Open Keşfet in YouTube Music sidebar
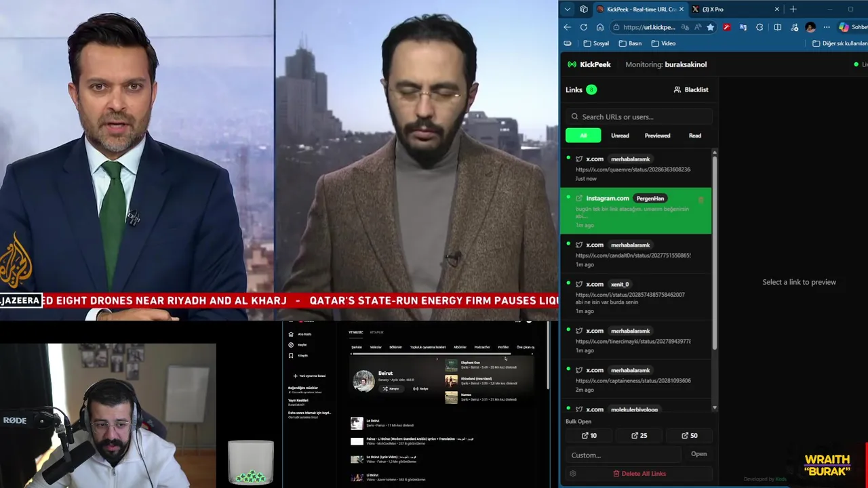 pos(298,345)
